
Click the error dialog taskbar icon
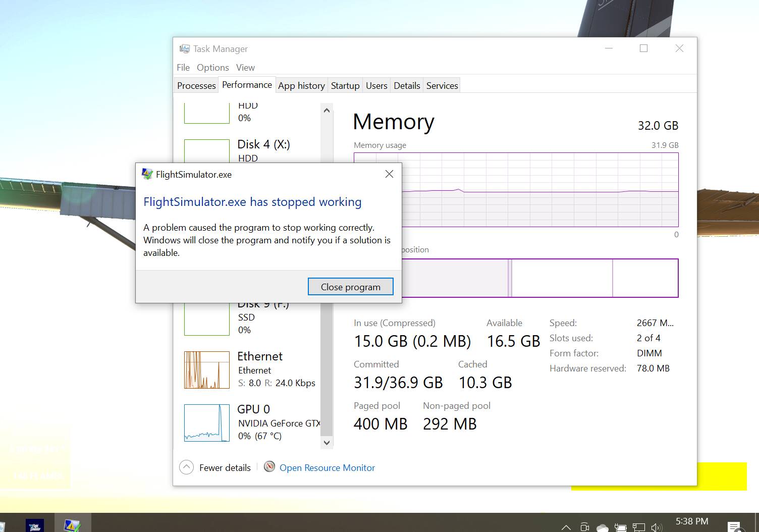pos(73,525)
